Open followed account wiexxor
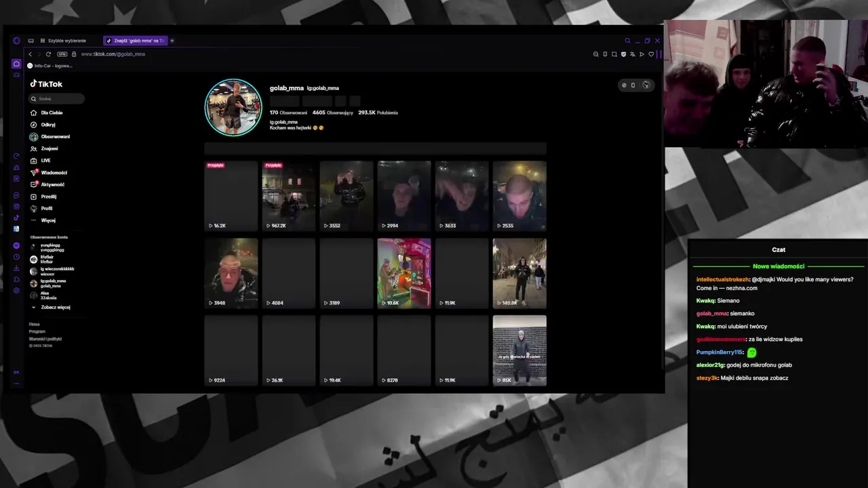This screenshot has width=868, height=488. coord(52,271)
